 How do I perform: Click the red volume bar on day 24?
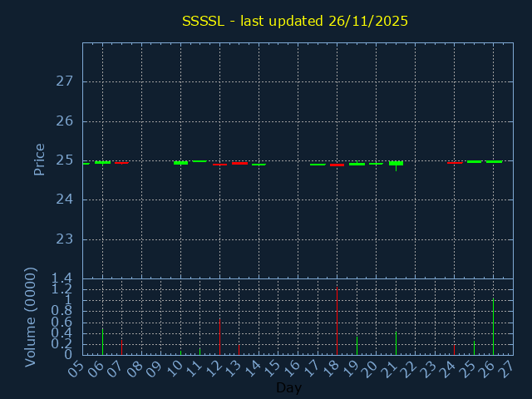pos(454,350)
